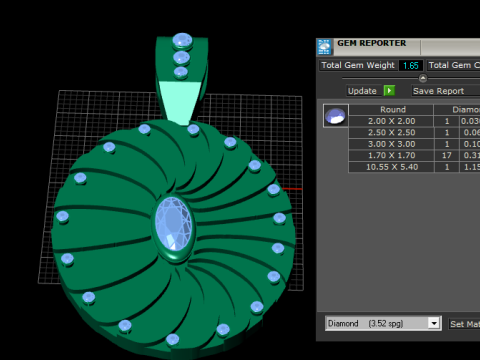Click the topmost gem on the pendant bail
This screenshot has height=360, width=480.
[x=182, y=40]
